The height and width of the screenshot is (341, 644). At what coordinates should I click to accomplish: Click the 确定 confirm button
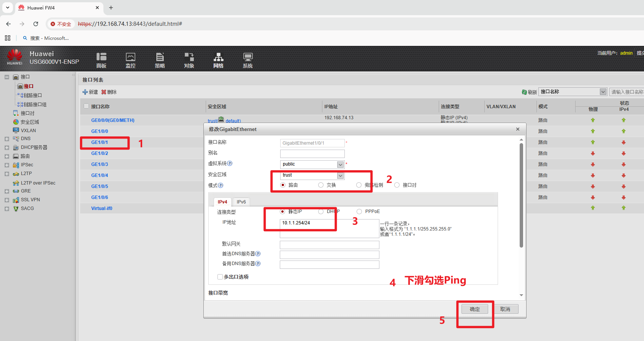point(474,309)
